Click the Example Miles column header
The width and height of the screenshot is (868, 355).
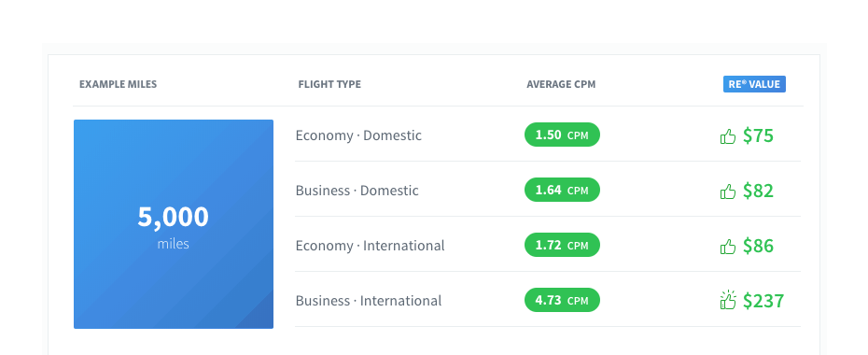[118, 84]
